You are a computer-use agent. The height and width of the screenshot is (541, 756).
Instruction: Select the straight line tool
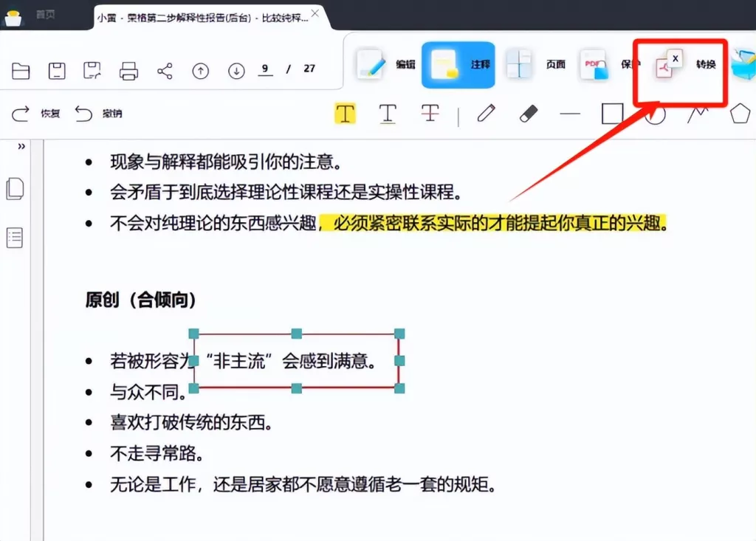pyautogui.click(x=570, y=114)
